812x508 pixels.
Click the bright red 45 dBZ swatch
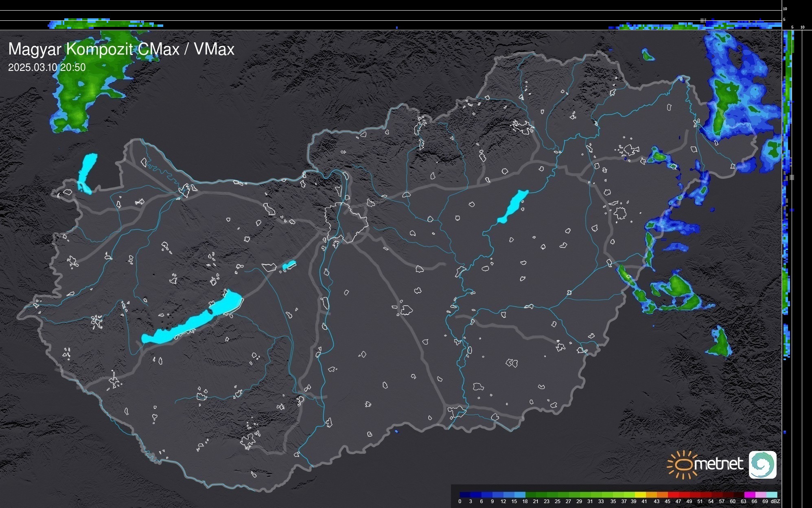[673, 495]
